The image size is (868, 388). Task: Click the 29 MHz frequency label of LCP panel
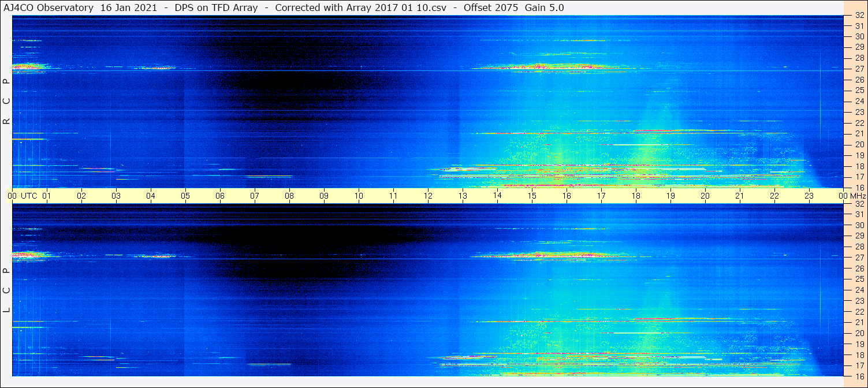point(859,236)
